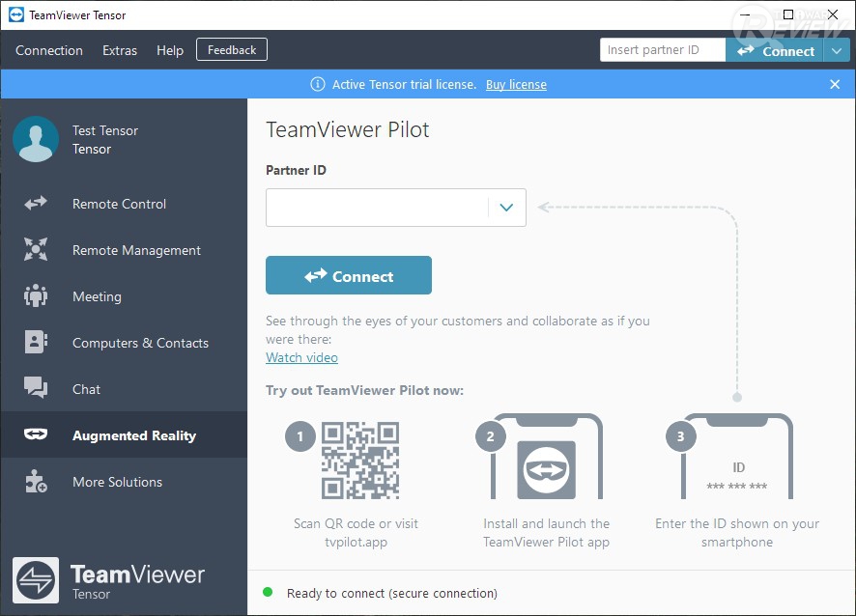This screenshot has height=616, width=856.
Task: Click the Remote Management icon in sidebar
Action: 36,249
